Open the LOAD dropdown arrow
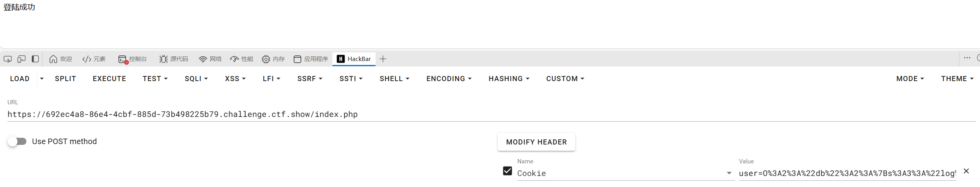The height and width of the screenshot is (187, 980). pos(42,79)
